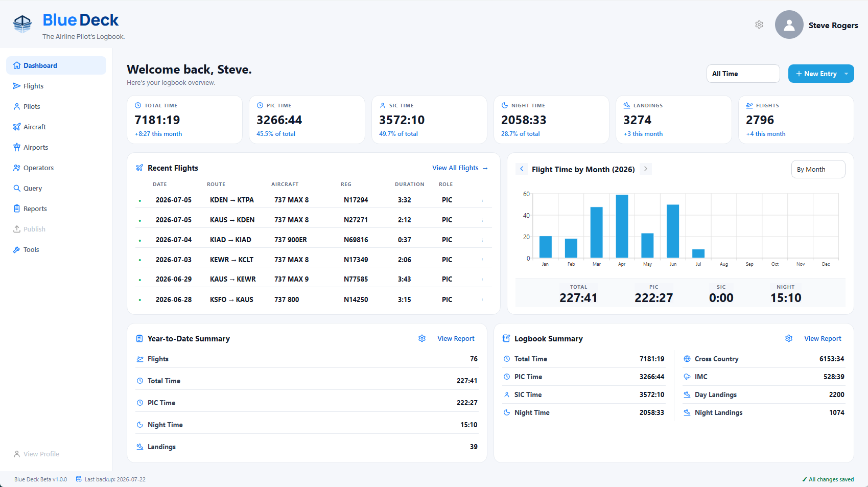Screen dimensions: 868x487
Task: Click the backup database icon in status bar
Action: point(79,479)
